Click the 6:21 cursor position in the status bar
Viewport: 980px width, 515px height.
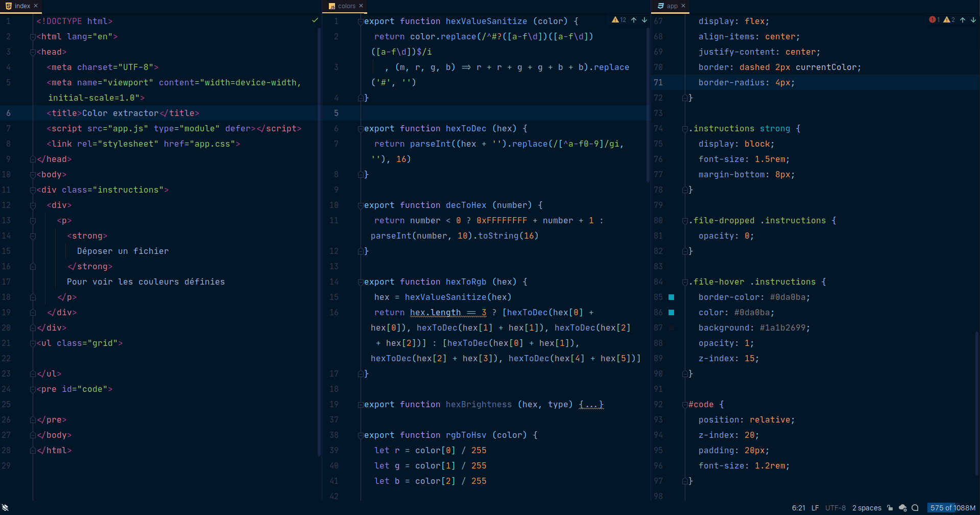point(799,508)
